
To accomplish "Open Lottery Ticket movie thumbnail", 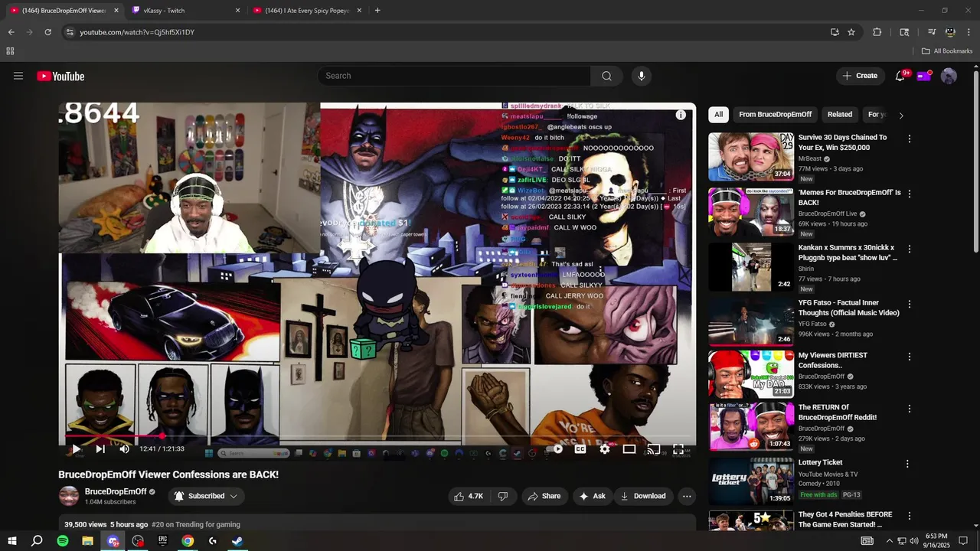I will (751, 481).
